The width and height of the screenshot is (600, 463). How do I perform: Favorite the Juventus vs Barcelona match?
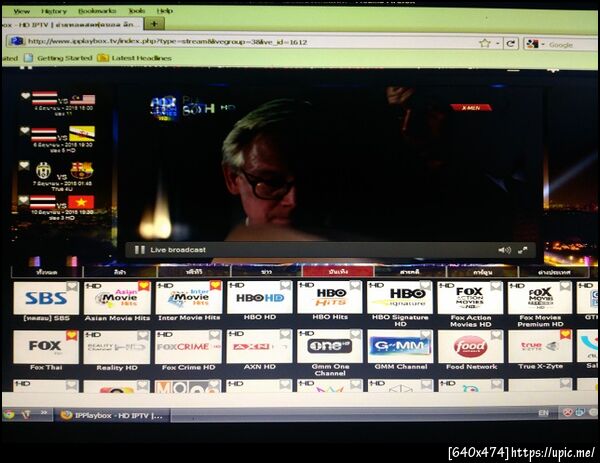pyautogui.click(x=24, y=165)
